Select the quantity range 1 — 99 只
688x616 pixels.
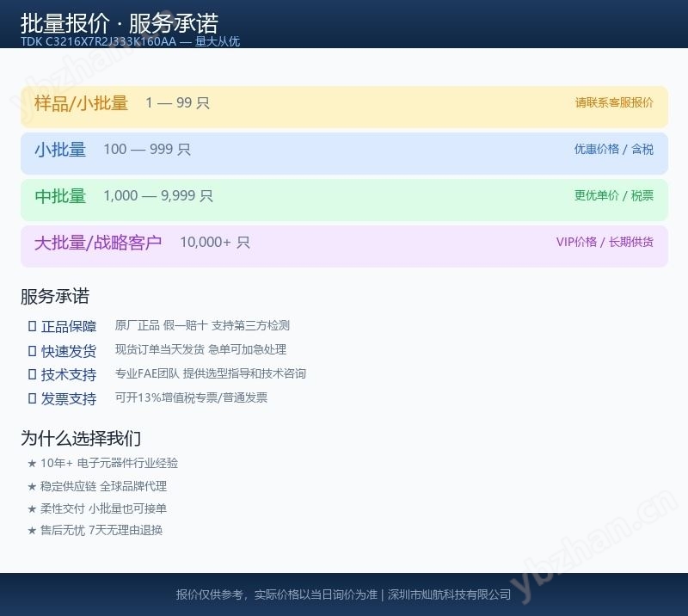coord(177,102)
